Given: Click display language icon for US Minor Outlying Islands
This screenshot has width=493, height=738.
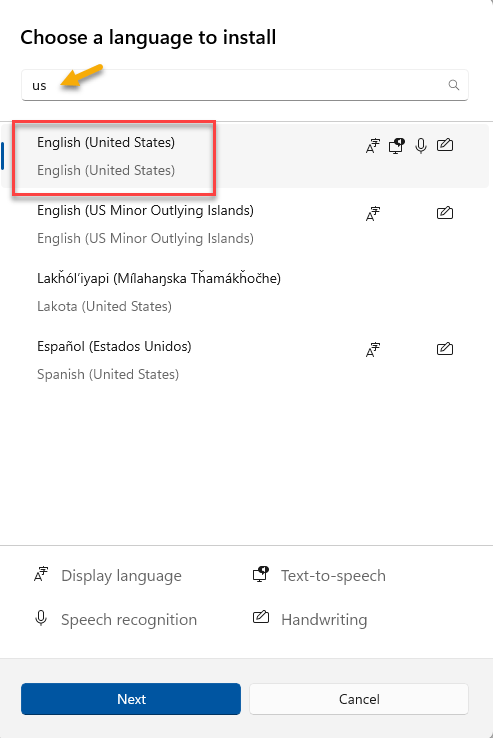Looking at the screenshot, I should click(x=372, y=214).
